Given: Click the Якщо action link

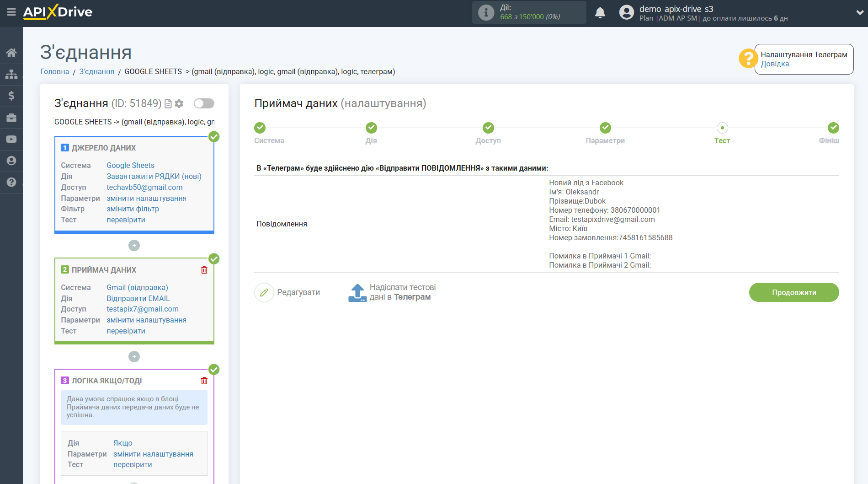Looking at the screenshot, I should point(123,443).
